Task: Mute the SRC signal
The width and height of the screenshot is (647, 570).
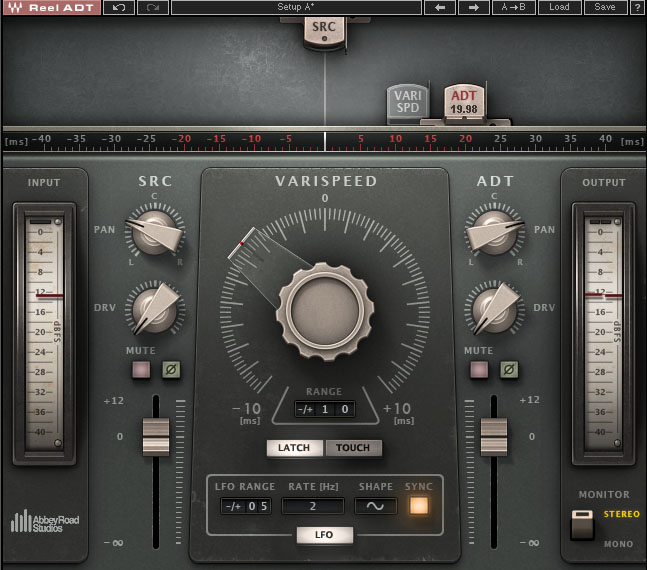Action: tap(141, 370)
